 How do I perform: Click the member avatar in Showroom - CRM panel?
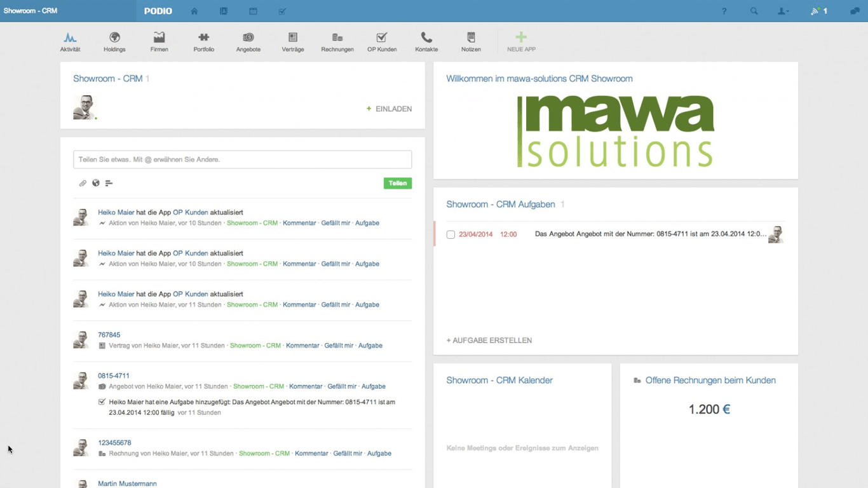click(x=84, y=107)
